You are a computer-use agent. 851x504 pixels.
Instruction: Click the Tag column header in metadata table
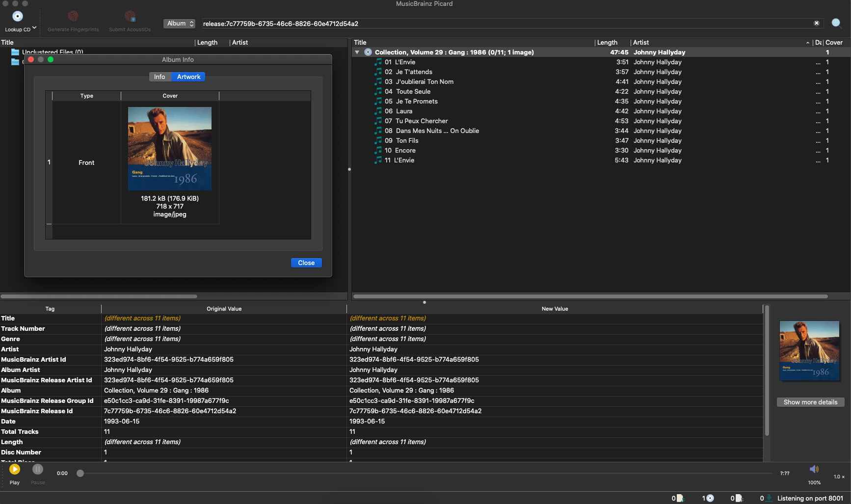click(x=50, y=309)
